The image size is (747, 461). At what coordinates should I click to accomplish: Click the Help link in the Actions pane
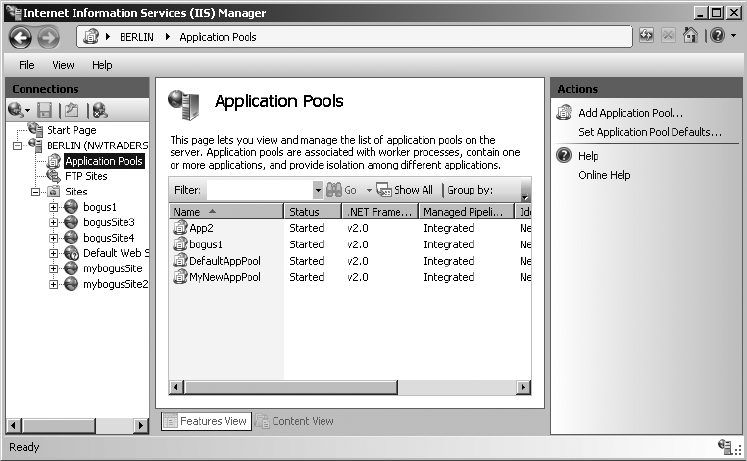point(588,156)
